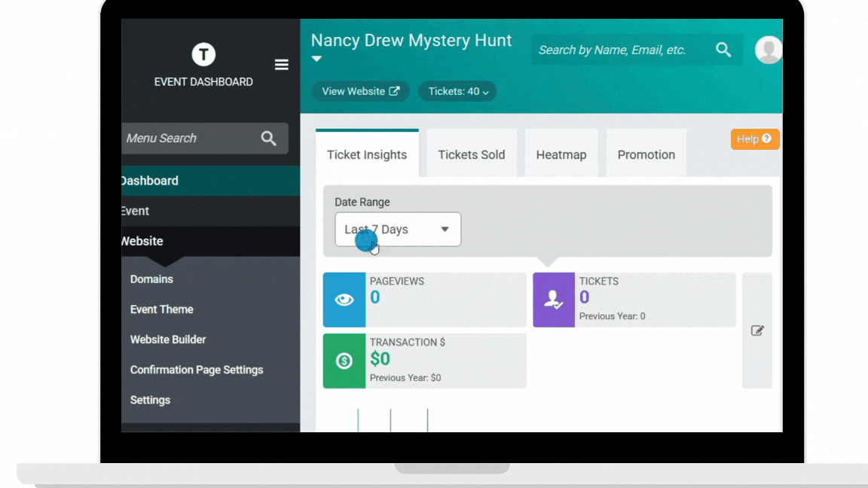
Task: Open Event Theme under Website
Action: coord(162,310)
